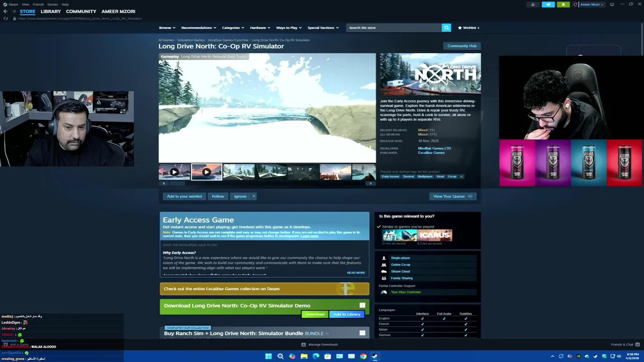Open the View menu
The height and width of the screenshot is (362, 644).
coord(25,4)
